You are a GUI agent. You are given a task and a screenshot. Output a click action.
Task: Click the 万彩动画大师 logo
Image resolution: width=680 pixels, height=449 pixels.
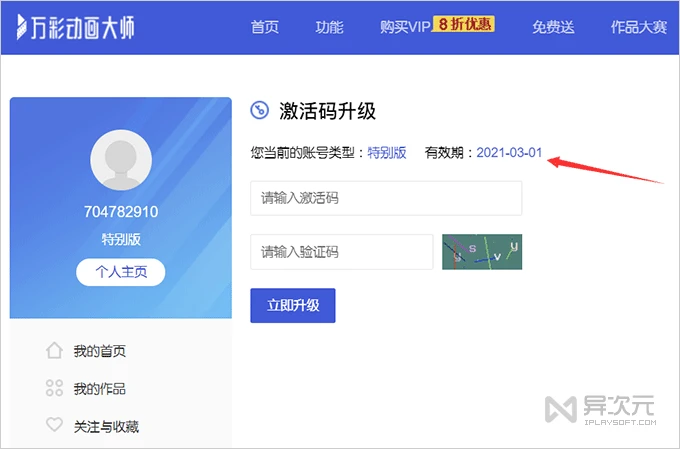[75, 27]
